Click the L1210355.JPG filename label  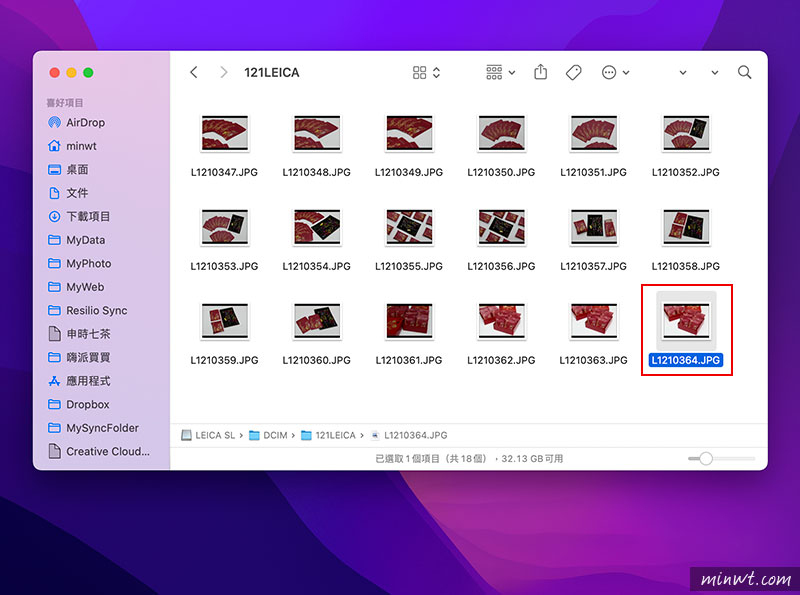(409, 266)
